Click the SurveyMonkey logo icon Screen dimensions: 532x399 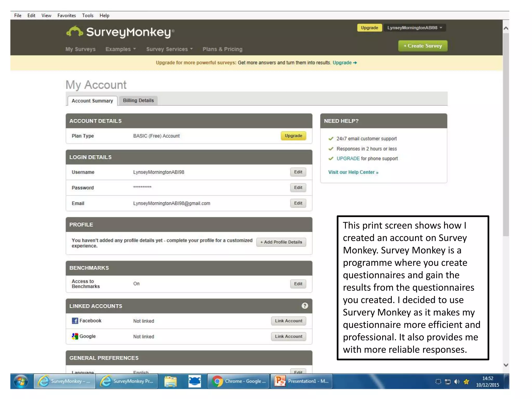[75, 32]
